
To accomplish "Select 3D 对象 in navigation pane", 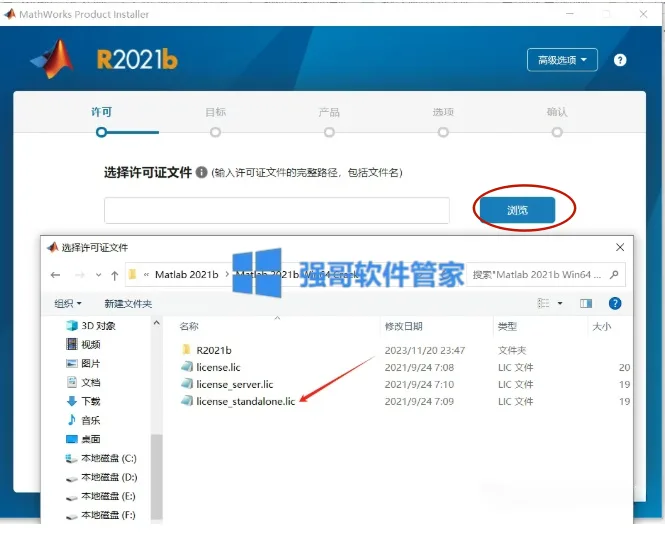I will point(91,326).
